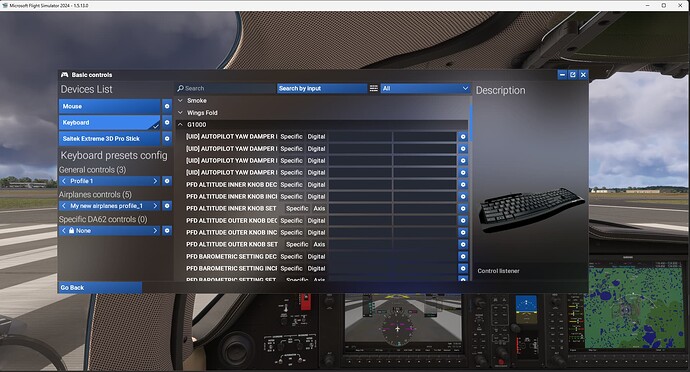This screenshot has width=690, height=372.
Task: Open gear options for Profile 1 preset
Action: click(x=167, y=181)
